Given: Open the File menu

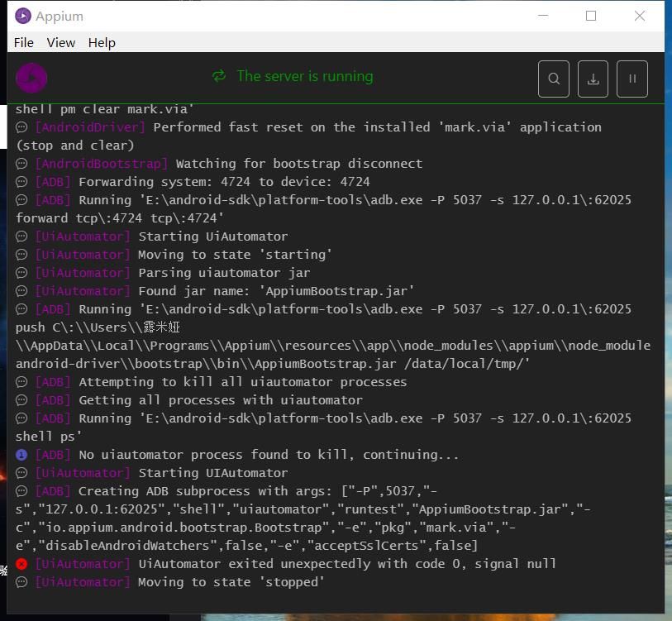Looking at the screenshot, I should click(24, 42).
